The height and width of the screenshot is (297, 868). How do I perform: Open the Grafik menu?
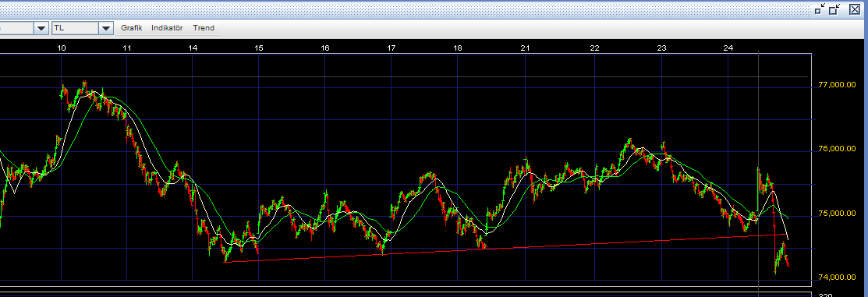[132, 27]
